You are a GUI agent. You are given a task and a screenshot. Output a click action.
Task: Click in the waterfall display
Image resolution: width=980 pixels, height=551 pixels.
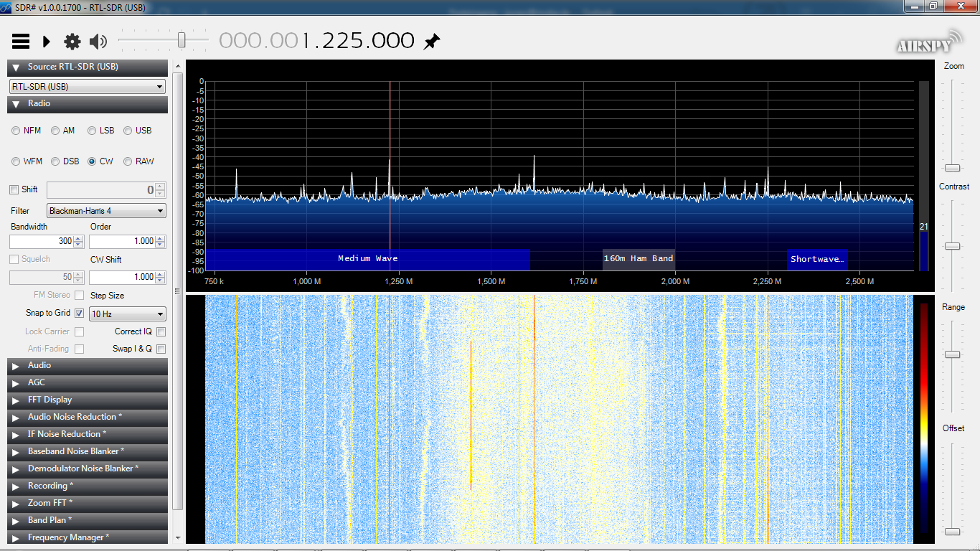coord(559,419)
